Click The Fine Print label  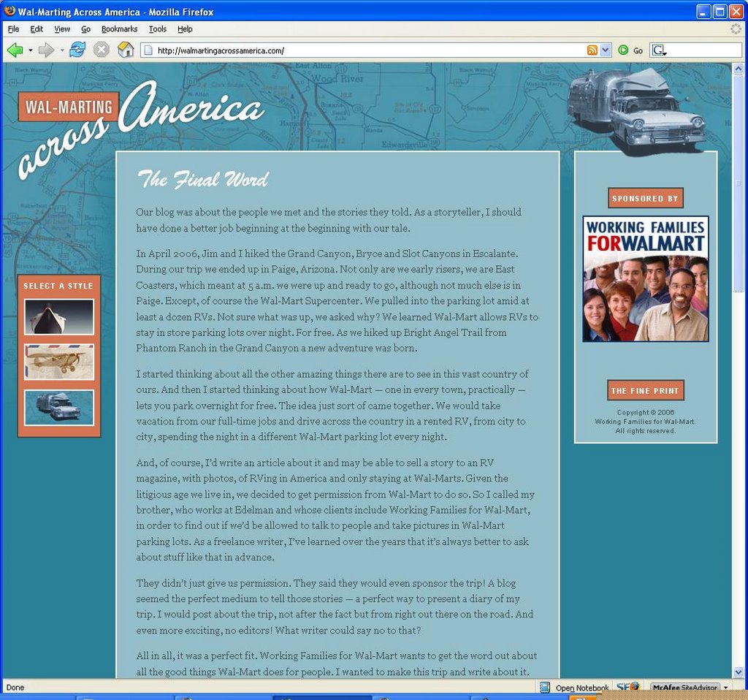(646, 390)
